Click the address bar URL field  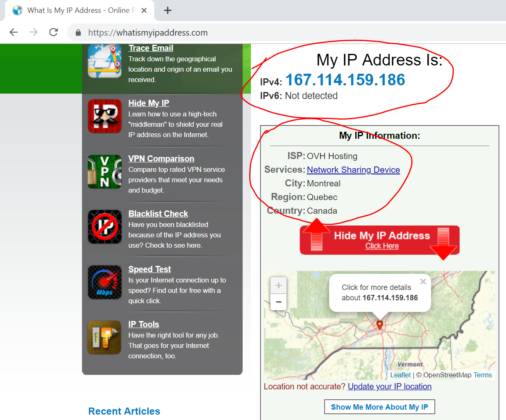(x=286, y=33)
